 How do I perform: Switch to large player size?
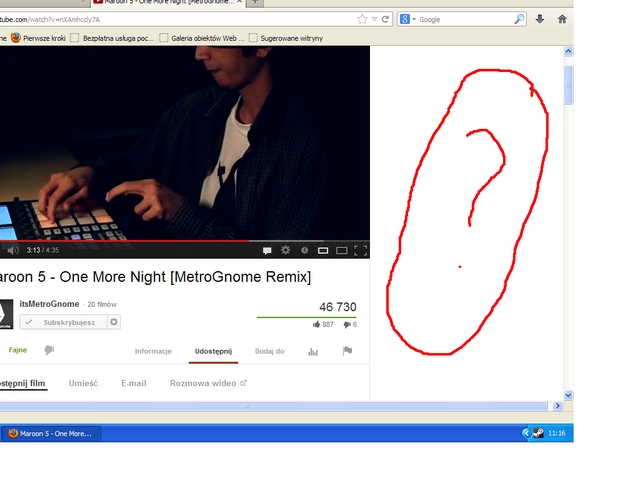[342, 250]
